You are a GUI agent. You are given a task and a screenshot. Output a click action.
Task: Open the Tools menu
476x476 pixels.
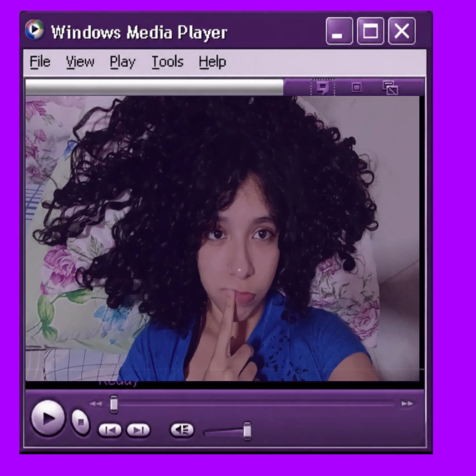(168, 62)
